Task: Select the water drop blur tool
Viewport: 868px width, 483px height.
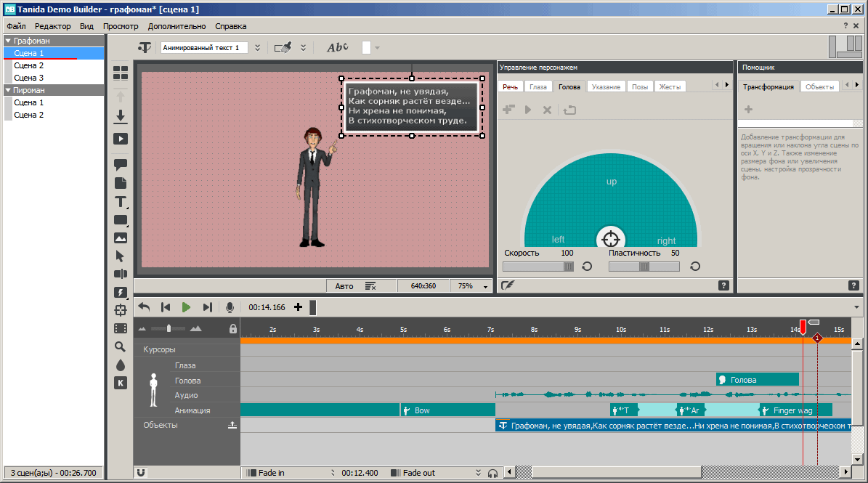Action: [x=120, y=365]
